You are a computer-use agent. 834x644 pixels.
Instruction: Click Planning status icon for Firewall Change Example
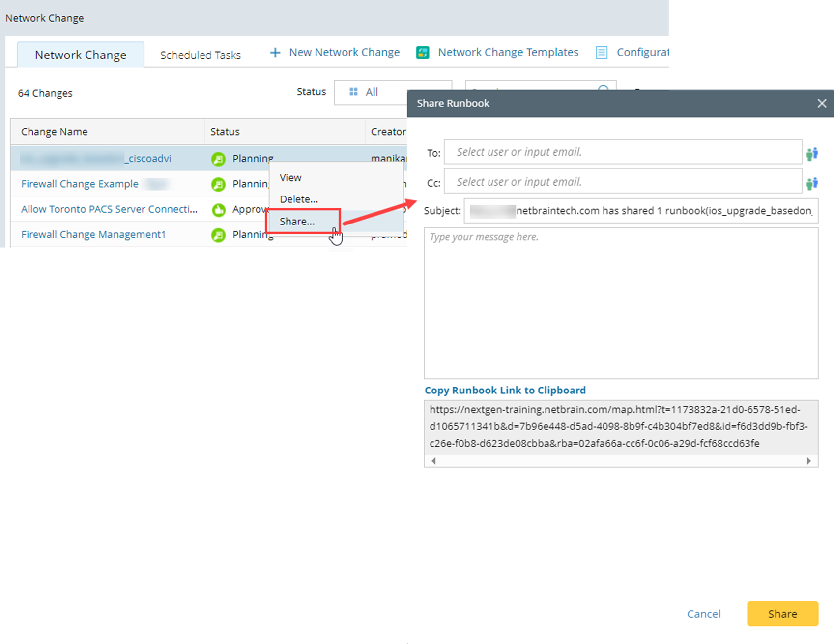(x=218, y=184)
